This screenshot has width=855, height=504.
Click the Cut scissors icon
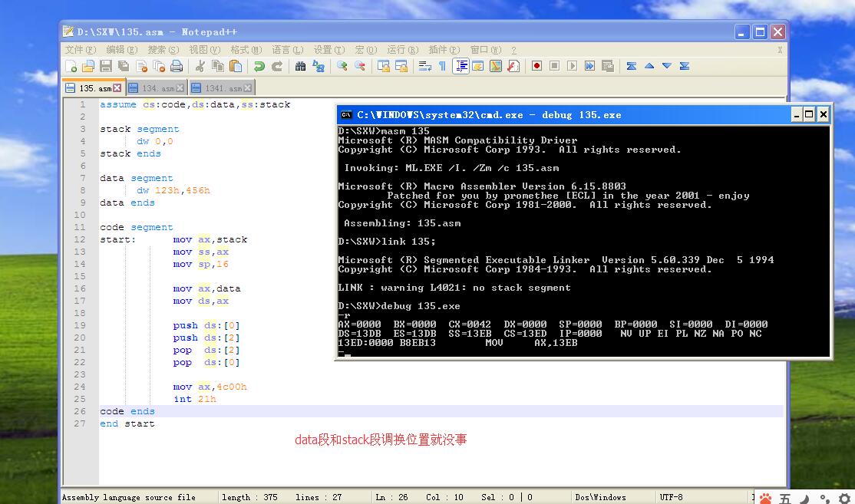click(200, 67)
